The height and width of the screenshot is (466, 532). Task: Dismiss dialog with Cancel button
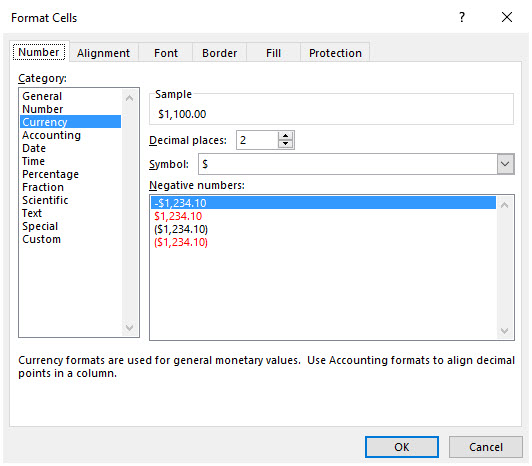pyautogui.click(x=486, y=447)
